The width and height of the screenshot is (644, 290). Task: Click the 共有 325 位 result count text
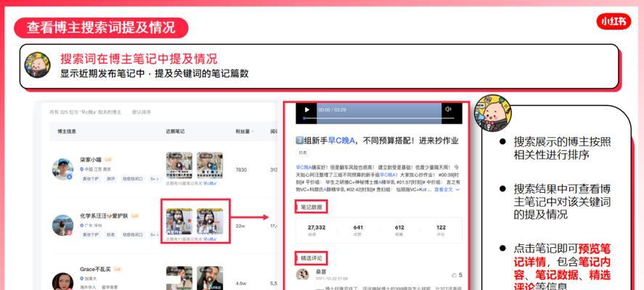[85, 112]
